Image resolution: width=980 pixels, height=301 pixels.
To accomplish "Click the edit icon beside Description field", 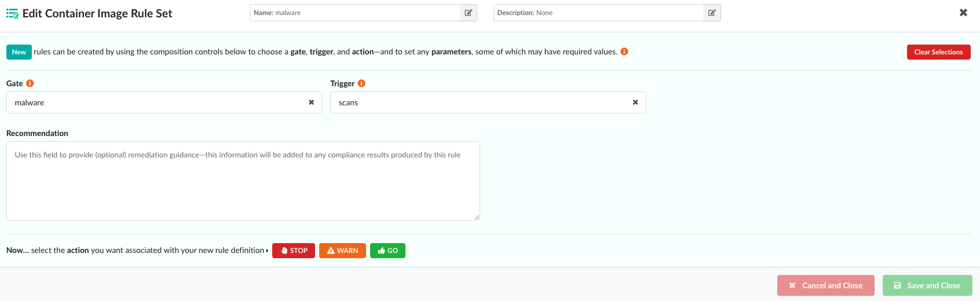I will [712, 13].
